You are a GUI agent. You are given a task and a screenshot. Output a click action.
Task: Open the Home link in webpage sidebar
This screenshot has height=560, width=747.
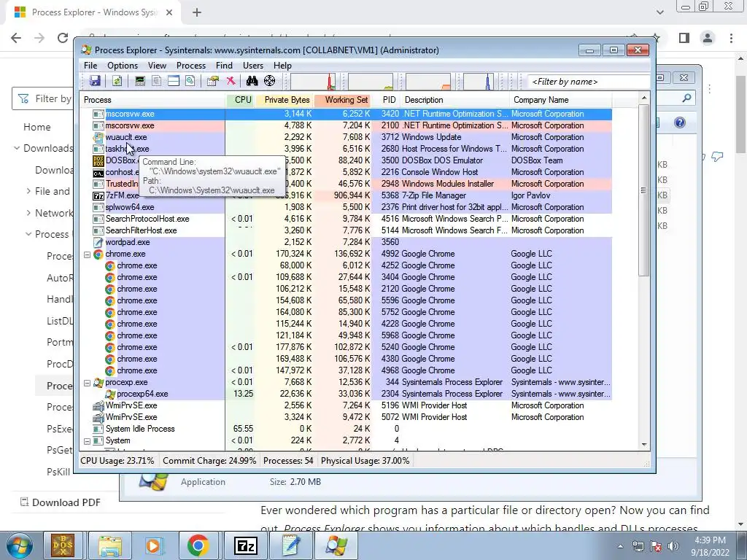(36, 127)
